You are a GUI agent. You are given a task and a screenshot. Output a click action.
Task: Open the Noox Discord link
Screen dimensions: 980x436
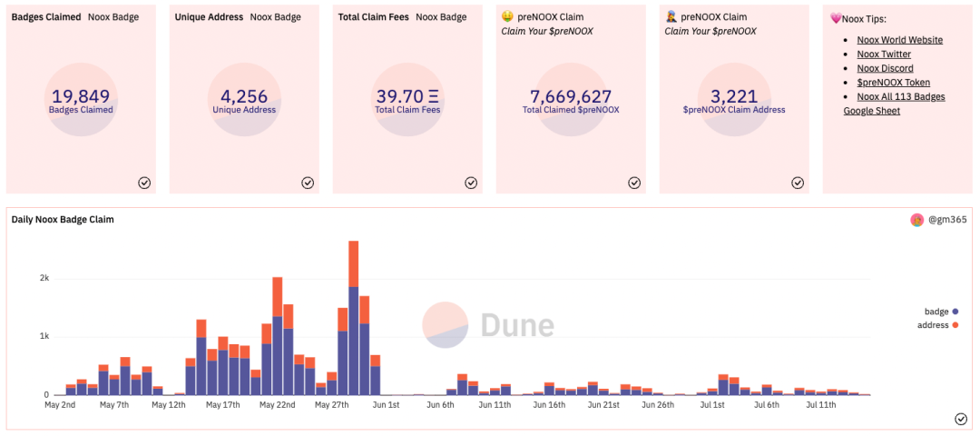[885, 68]
